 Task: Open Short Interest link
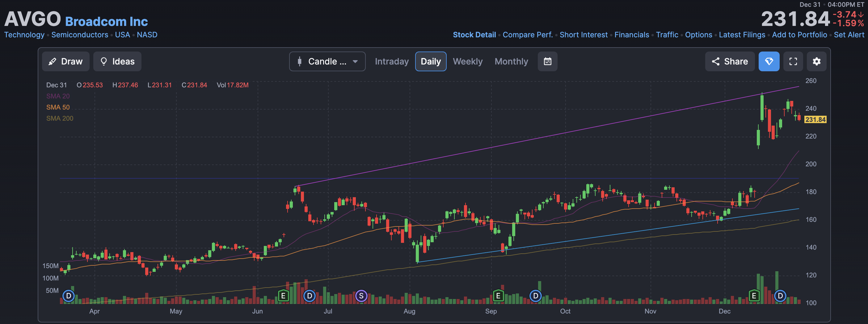(584, 35)
